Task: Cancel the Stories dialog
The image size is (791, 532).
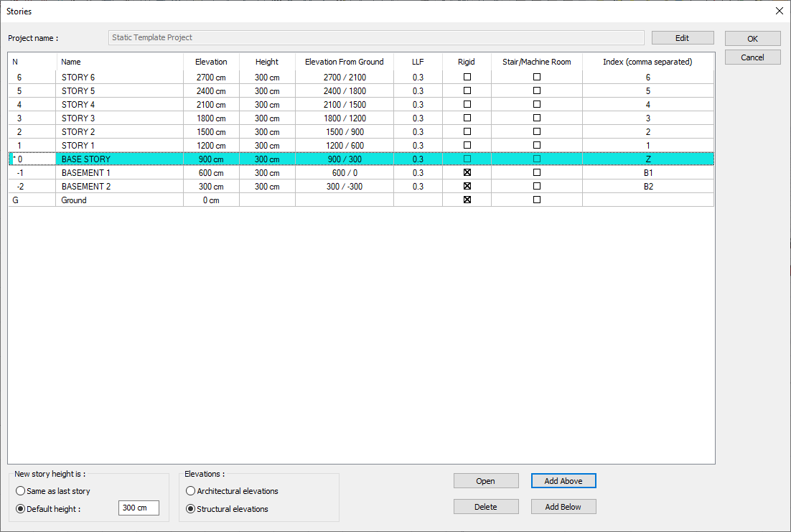Action: 752,57
